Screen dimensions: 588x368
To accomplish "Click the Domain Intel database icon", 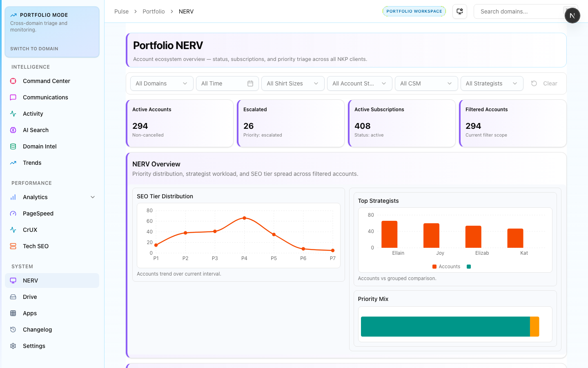I will coord(13,146).
